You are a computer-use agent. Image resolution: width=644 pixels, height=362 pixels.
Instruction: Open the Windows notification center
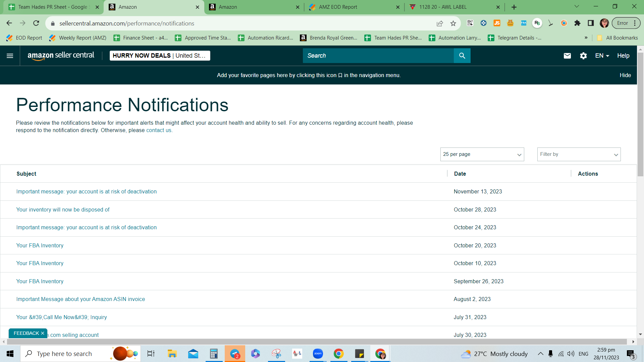[x=631, y=354]
